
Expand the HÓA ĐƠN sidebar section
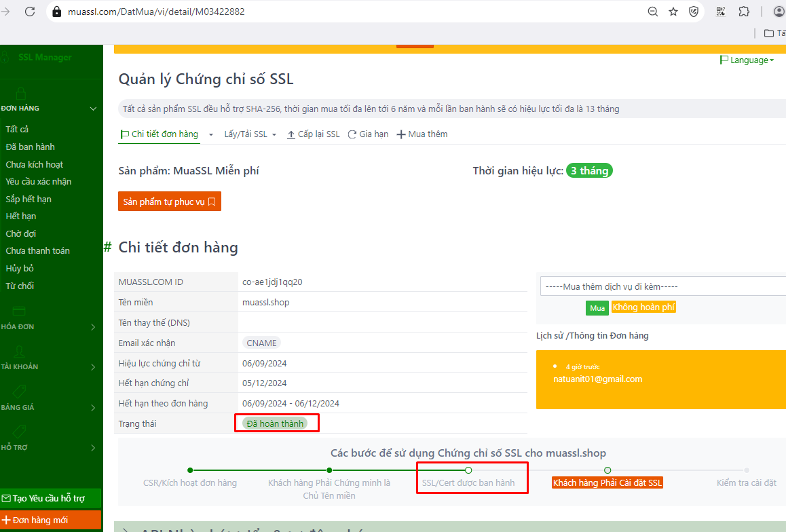coord(48,326)
